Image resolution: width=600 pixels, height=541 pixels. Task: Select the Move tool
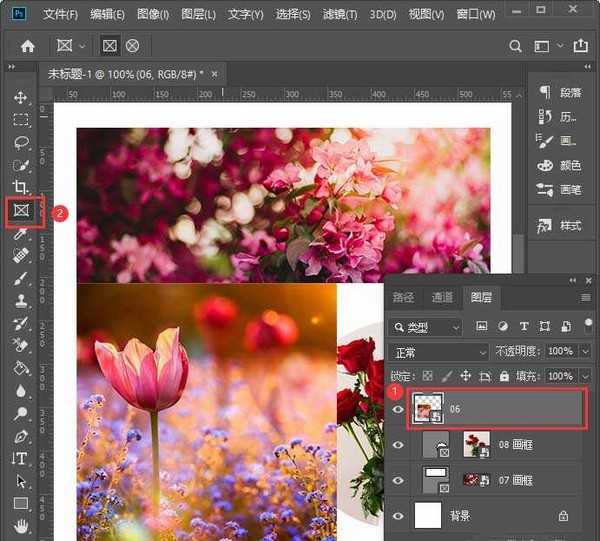tap(21, 98)
